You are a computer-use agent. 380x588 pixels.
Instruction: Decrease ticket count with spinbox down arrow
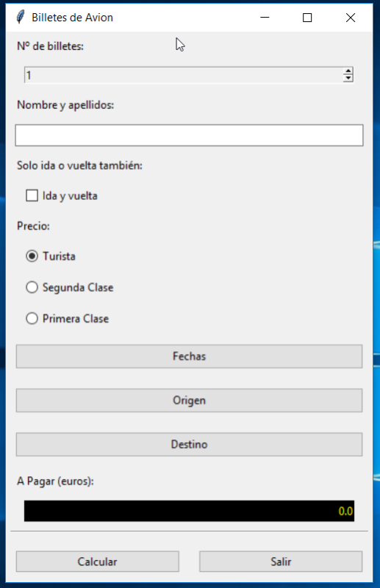tap(348, 79)
